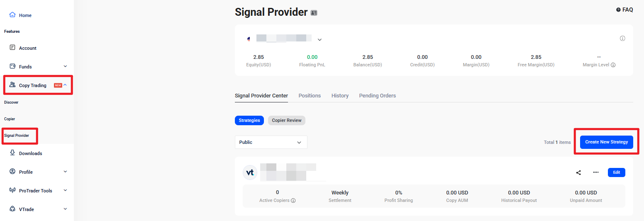Open Downloads from the sidebar
Viewport: 644px width, 221px height.
coord(30,153)
